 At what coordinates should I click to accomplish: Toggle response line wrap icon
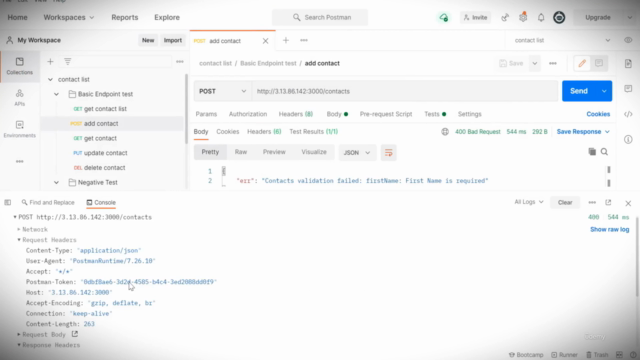click(x=389, y=153)
